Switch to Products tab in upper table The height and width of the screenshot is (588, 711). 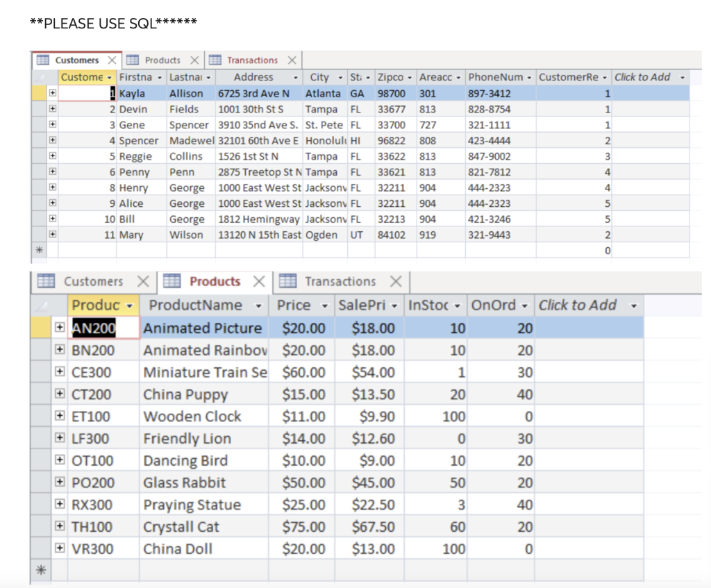162,60
